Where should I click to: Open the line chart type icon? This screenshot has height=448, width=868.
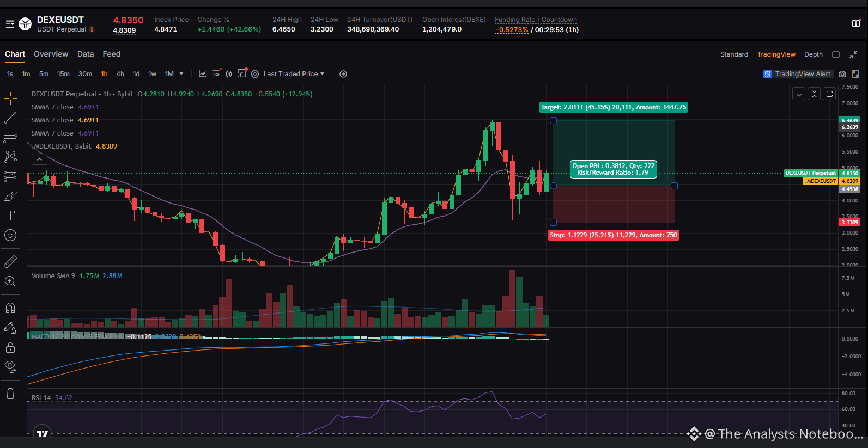click(203, 74)
